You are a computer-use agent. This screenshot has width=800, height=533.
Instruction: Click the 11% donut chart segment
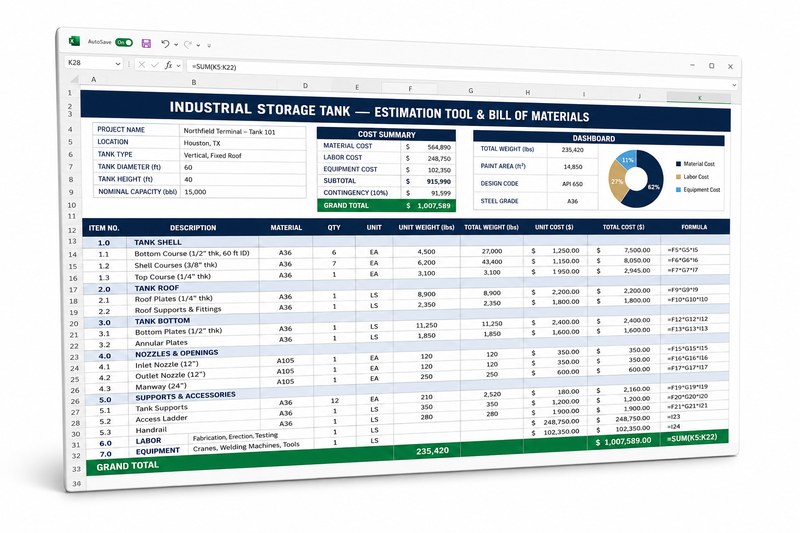627,160
